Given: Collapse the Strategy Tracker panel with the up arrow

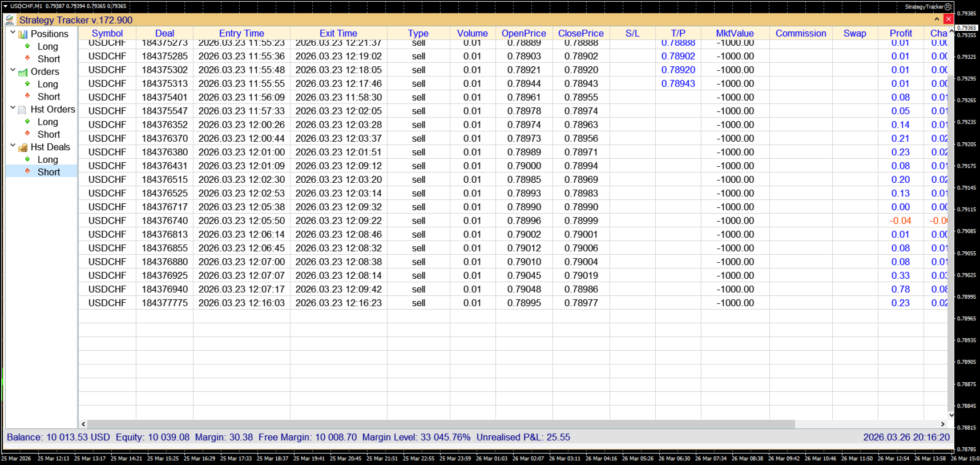Looking at the screenshot, I should click(x=937, y=19).
